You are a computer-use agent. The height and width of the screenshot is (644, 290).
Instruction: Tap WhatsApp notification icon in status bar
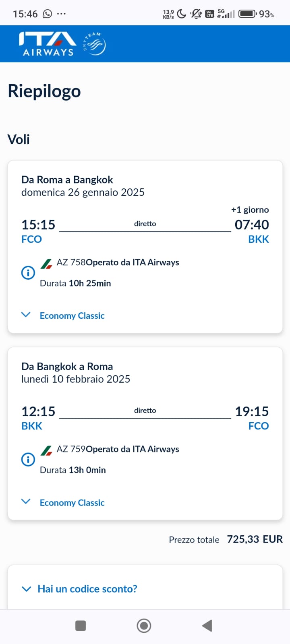pos(48,14)
